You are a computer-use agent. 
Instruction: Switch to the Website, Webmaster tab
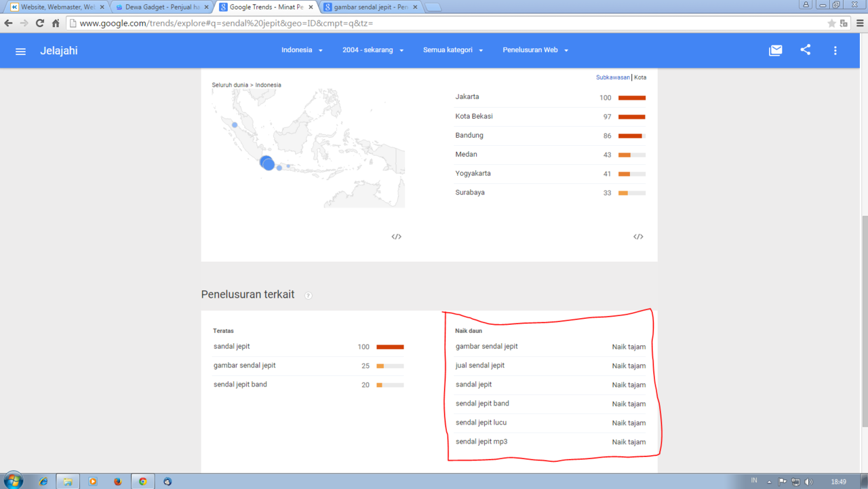tap(57, 7)
